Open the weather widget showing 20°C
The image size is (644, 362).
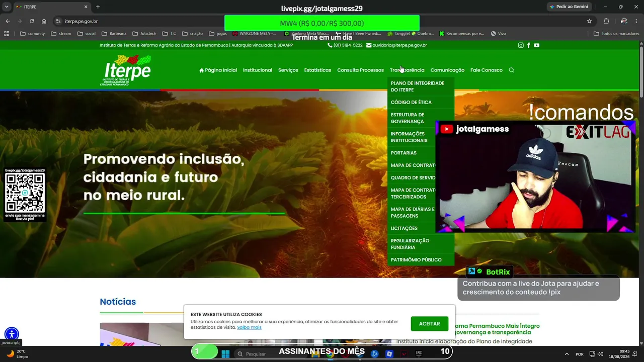point(17,354)
